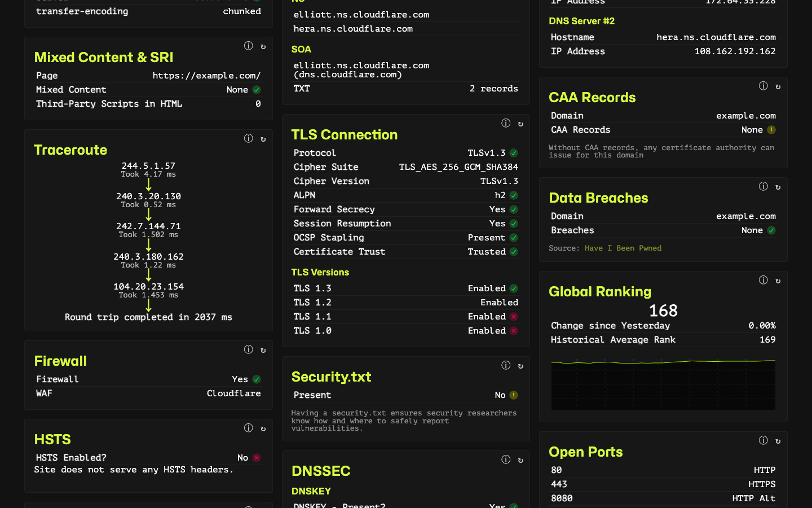Image resolution: width=812 pixels, height=508 pixels.
Task: Click the red X beside TLS 1.0 Enabled
Action: tap(514, 331)
